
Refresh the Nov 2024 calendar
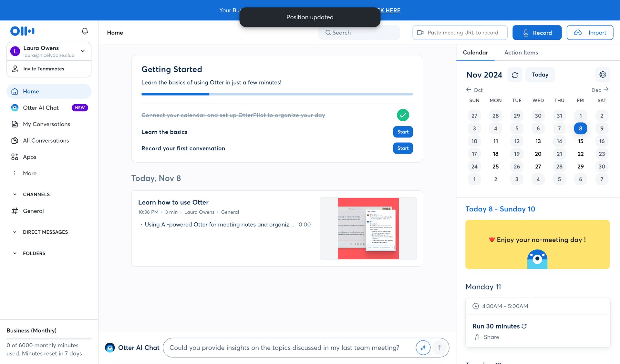(x=515, y=75)
